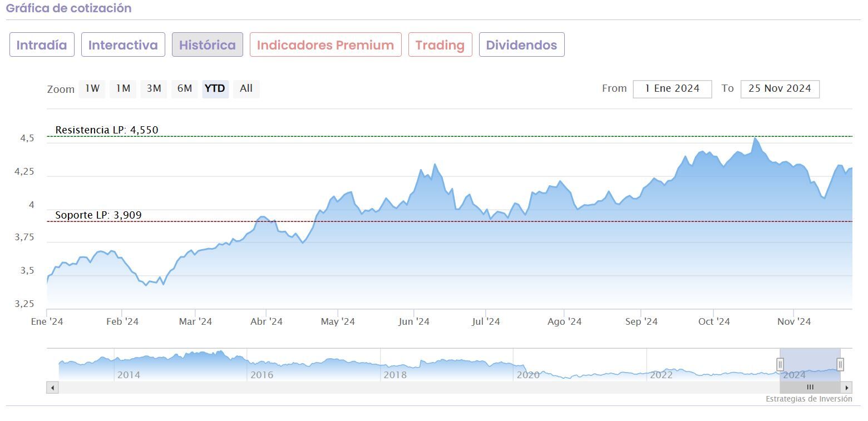Open the Estrategias de Inversión credit link
This screenshot has height=421, width=868.
[x=808, y=399]
